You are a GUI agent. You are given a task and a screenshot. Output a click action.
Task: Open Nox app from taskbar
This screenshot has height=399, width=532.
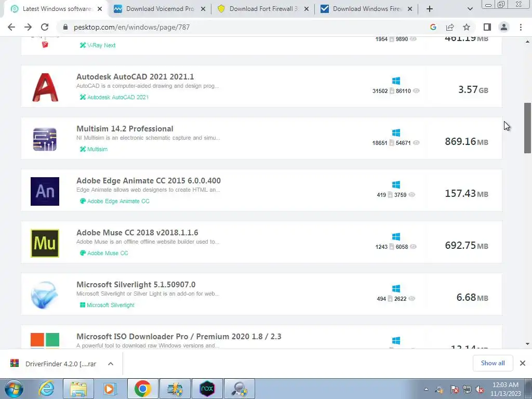click(x=207, y=389)
